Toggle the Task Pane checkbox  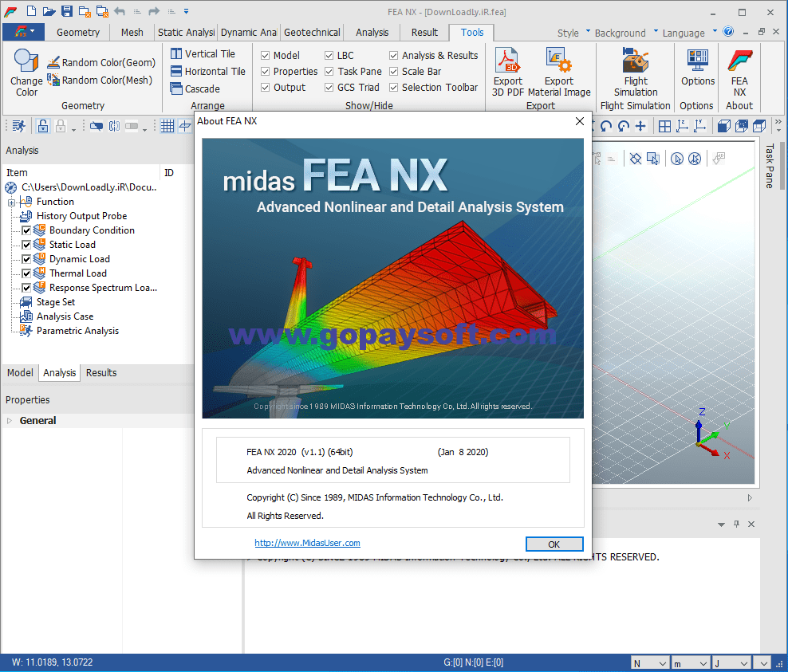point(329,71)
